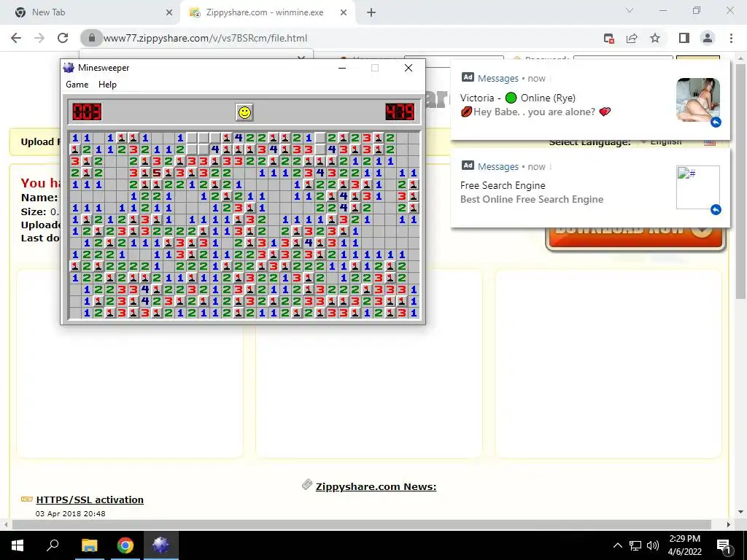Open the Chrome profile avatar
The image size is (747, 560).
pos(708,38)
